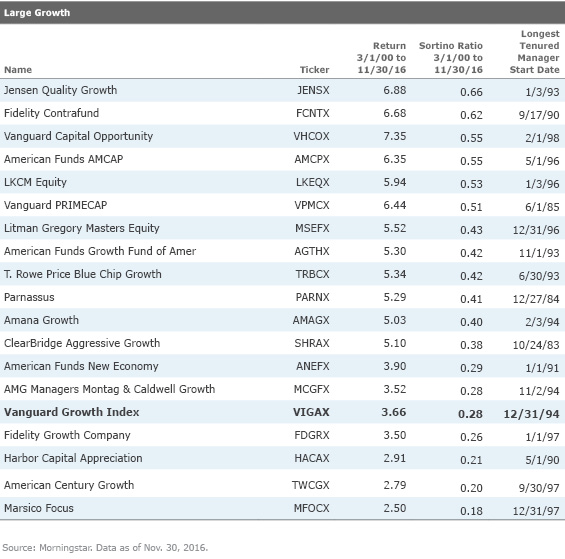Select the Parnassus fund name
The width and height of the screenshot is (565, 559).
pos(29,297)
